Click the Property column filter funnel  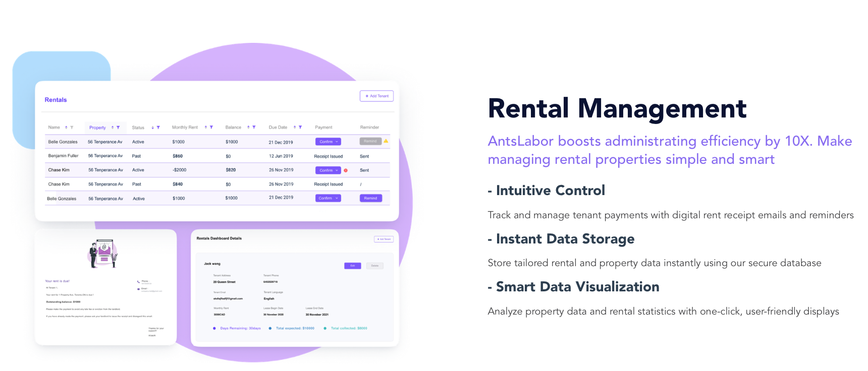coord(118,128)
